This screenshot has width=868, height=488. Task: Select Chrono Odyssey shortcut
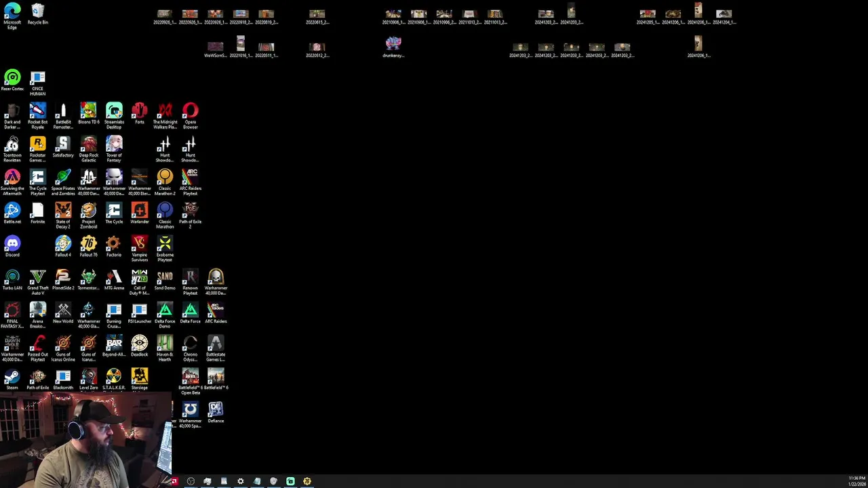(191, 348)
